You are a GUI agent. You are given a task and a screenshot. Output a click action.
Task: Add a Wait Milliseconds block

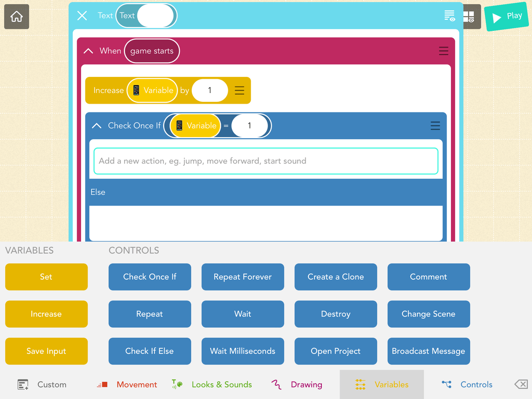242,351
